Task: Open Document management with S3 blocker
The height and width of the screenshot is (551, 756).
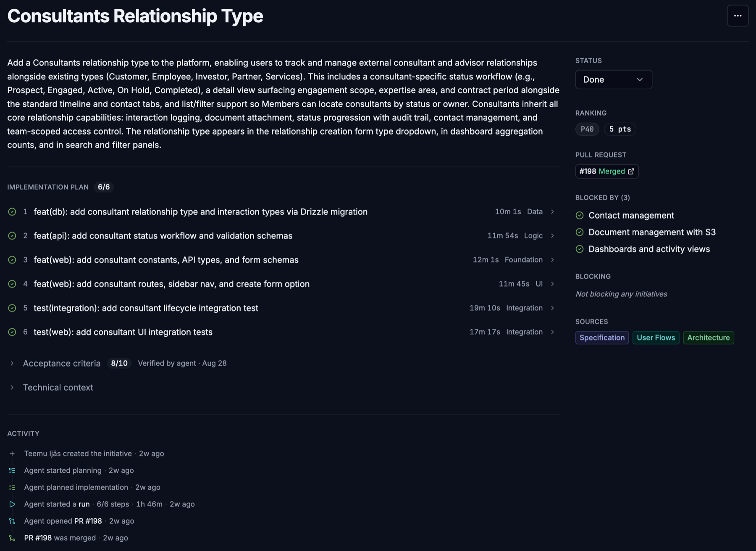Action: (652, 232)
